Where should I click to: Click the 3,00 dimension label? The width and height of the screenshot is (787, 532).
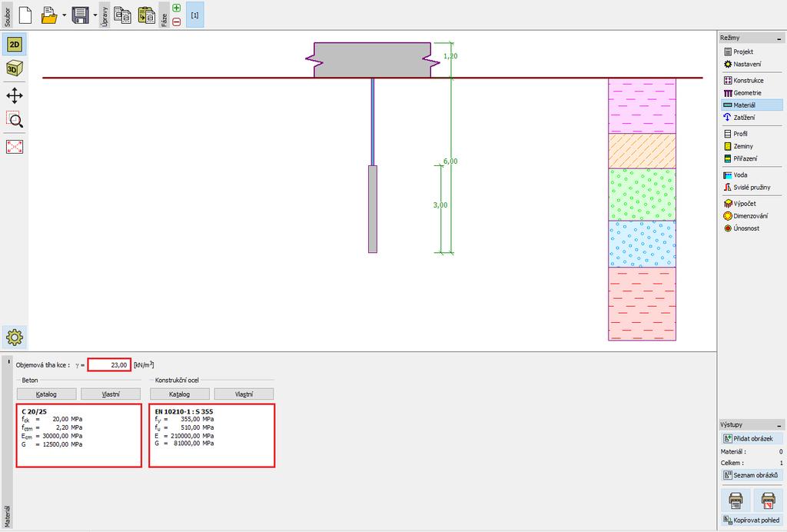coord(440,204)
